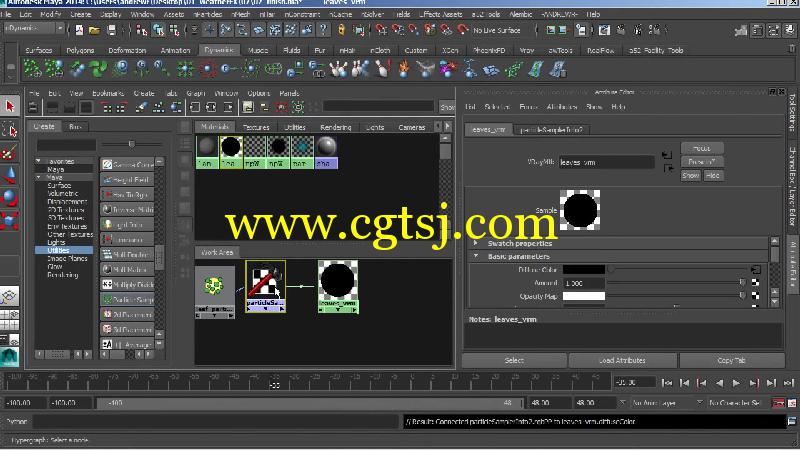The width and height of the screenshot is (800, 450).
Task: Switch to the Polygons shelf tab
Action: (x=80, y=51)
